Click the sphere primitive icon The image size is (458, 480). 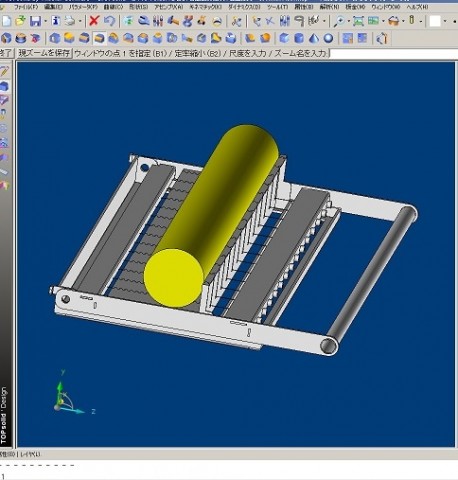point(328,38)
